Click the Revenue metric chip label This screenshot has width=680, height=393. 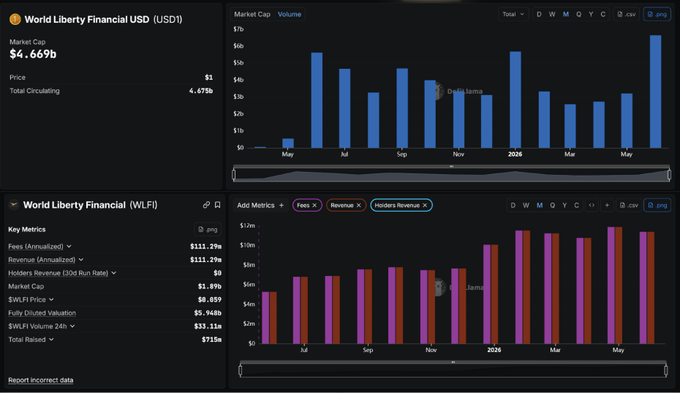pos(342,205)
